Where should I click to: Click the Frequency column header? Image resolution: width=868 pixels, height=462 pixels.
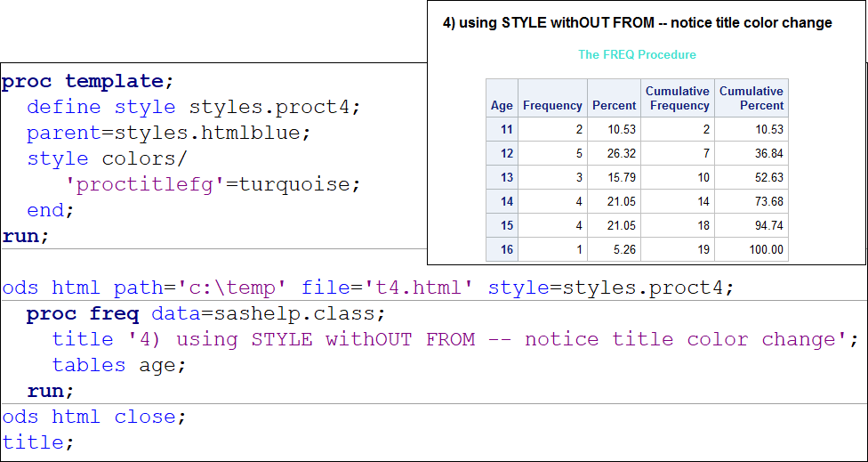[x=552, y=105]
